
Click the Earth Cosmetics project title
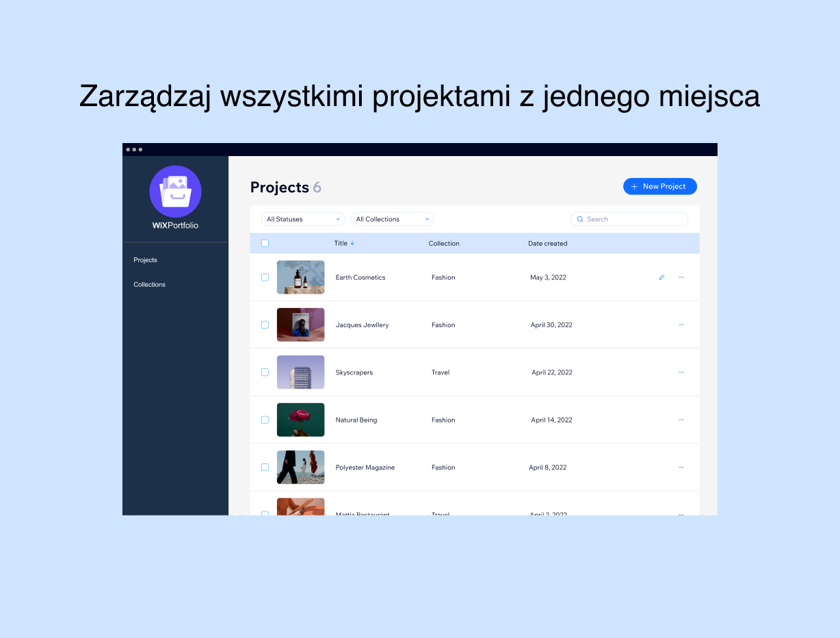pyautogui.click(x=360, y=277)
